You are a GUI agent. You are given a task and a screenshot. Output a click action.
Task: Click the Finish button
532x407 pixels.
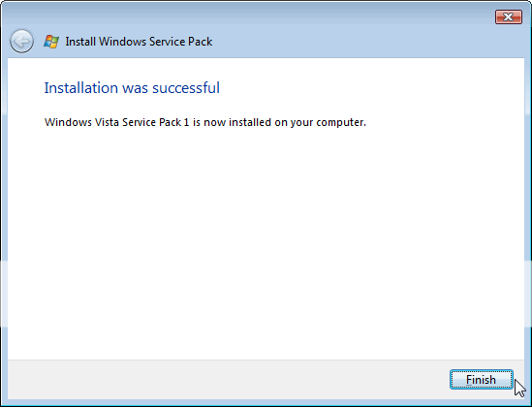click(x=481, y=380)
